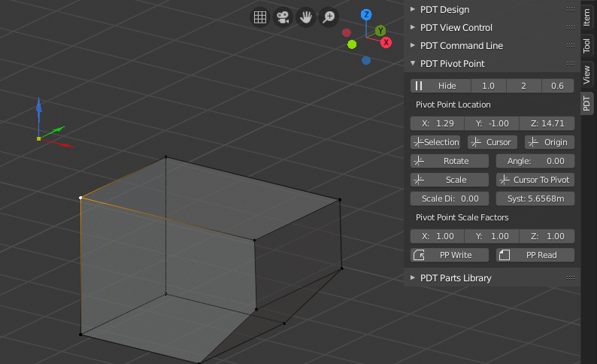Click the green Y axis gizmo ball
The image size is (597, 364).
pyautogui.click(x=380, y=31)
